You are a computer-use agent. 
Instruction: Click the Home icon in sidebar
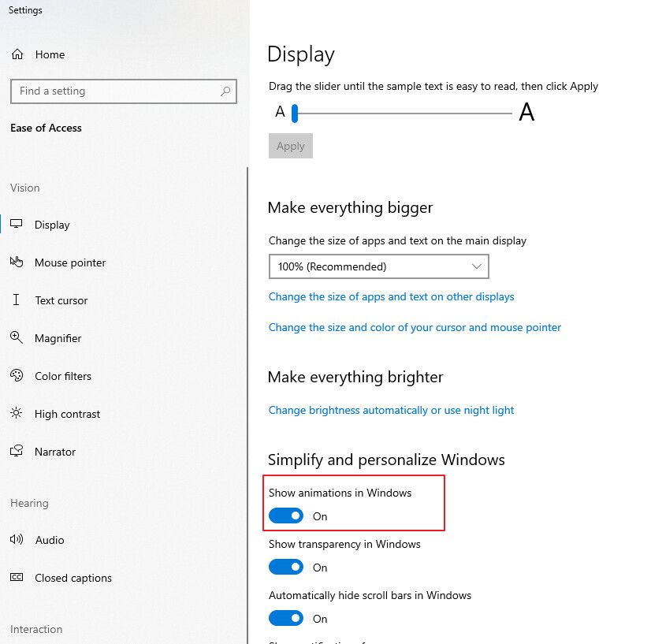coord(17,54)
